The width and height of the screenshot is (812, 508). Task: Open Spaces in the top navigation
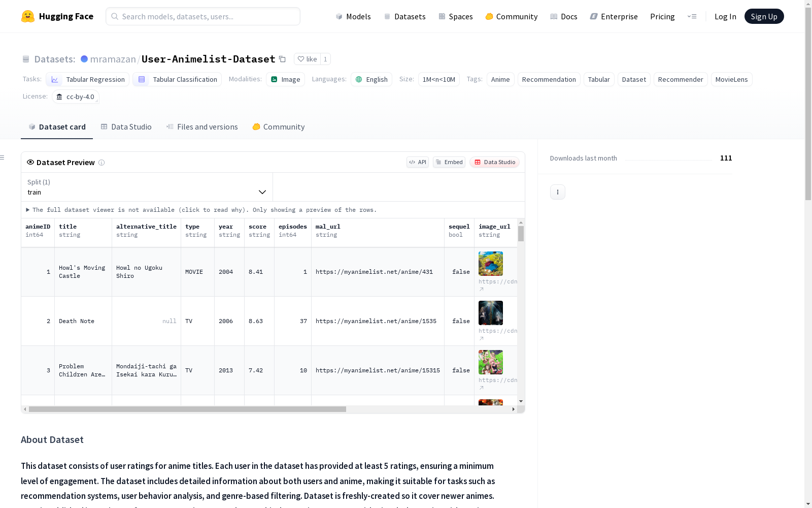tap(455, 16)
